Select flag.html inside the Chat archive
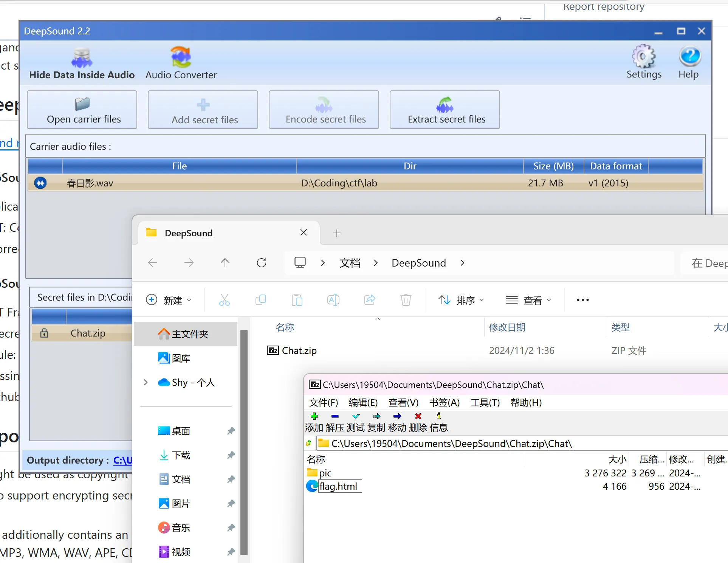 point(339,486)
